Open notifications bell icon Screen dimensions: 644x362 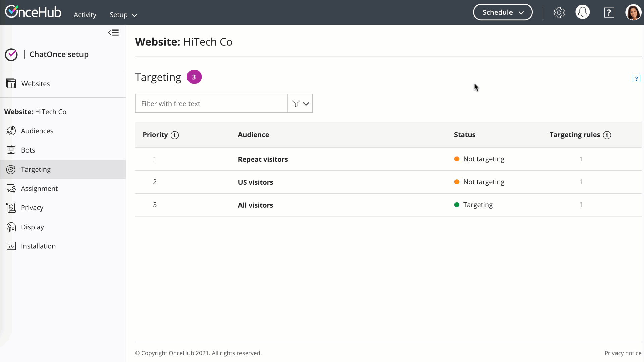click(583, 12)
